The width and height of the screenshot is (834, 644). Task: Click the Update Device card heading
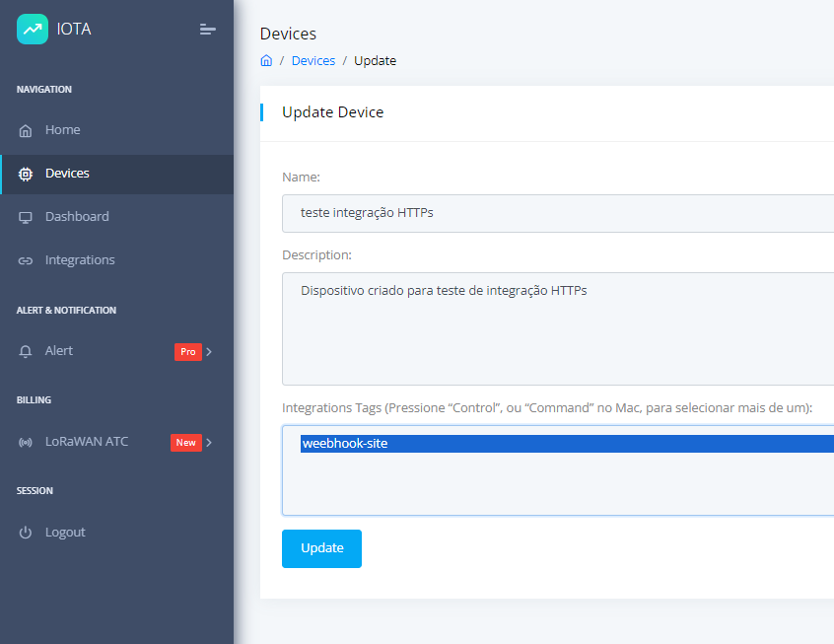coord(332,112)
